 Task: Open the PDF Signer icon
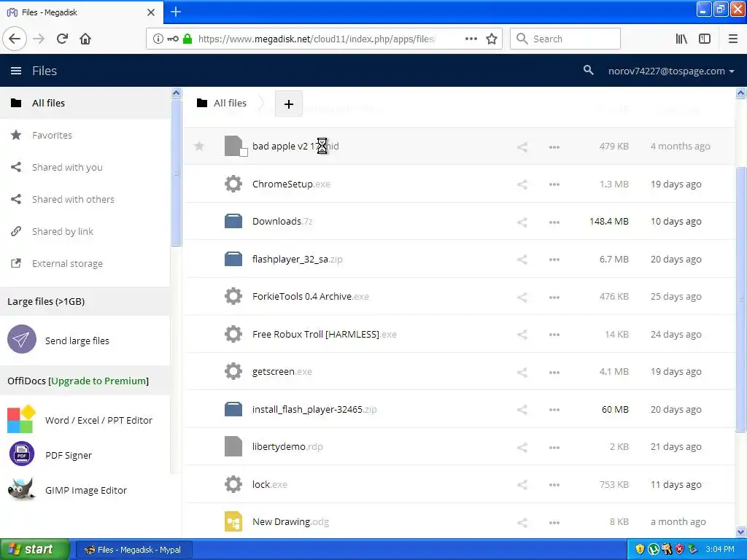point(21,454)
